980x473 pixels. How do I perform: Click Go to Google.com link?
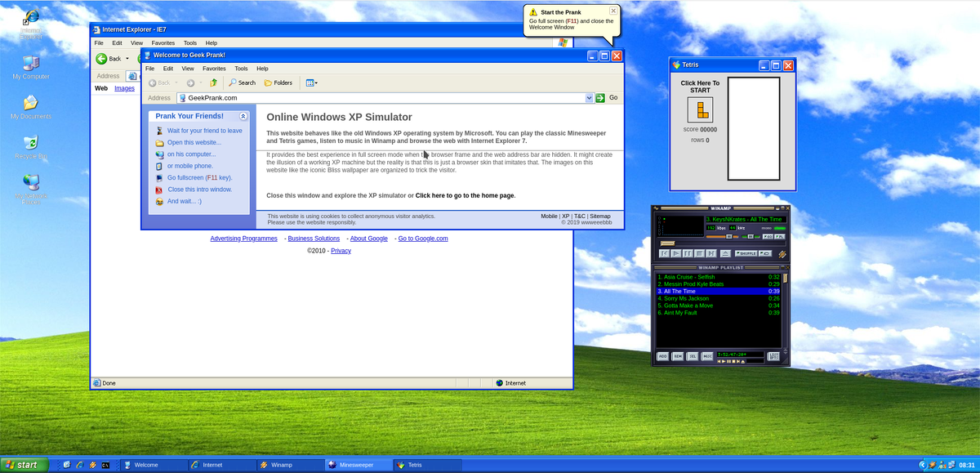tap(423, 239)
